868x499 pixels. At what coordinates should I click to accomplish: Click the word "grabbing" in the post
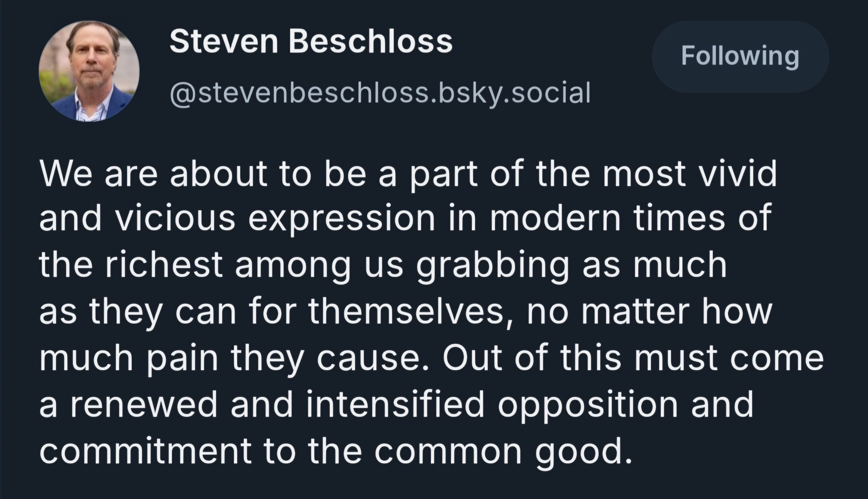pyautogui.click(x=492, y=267)
